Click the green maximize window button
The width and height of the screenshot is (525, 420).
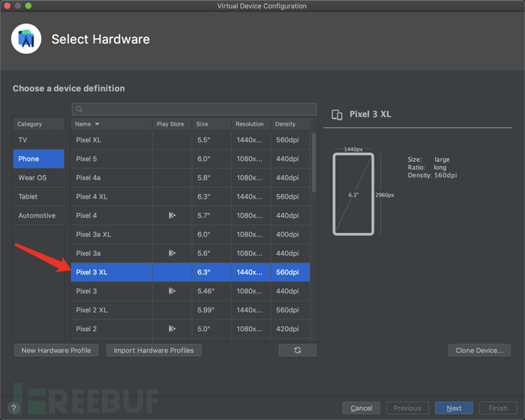(28, 5)
